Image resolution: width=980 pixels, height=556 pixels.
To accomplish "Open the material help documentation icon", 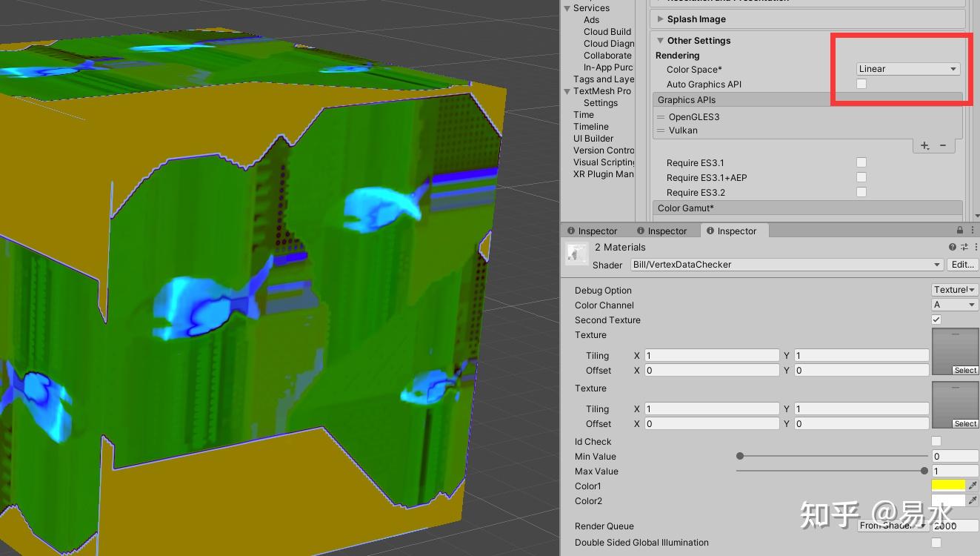I will point(952,248).
